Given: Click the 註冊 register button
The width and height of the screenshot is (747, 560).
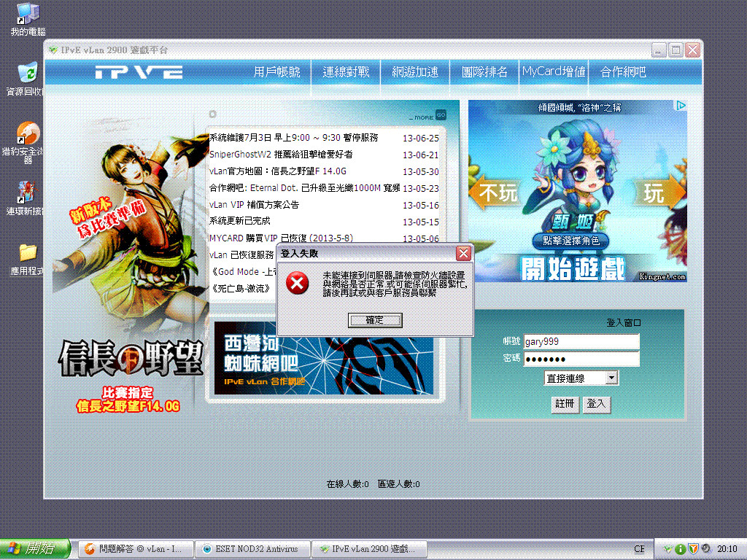Looking at the screenshot, I should (565, 404).
